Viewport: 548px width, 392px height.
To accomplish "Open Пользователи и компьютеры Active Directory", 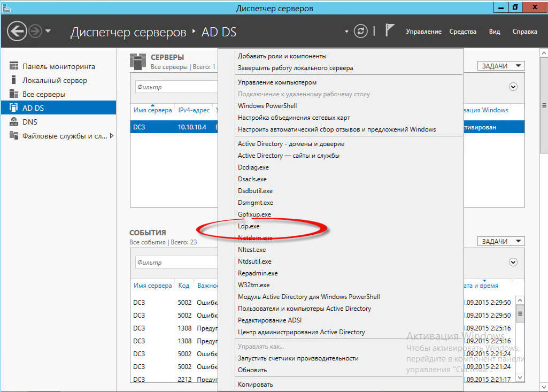I will pos(304,309).
